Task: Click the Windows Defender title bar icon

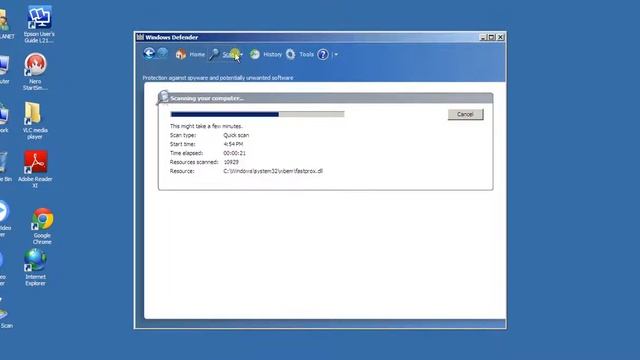Action: pos(140,37)
